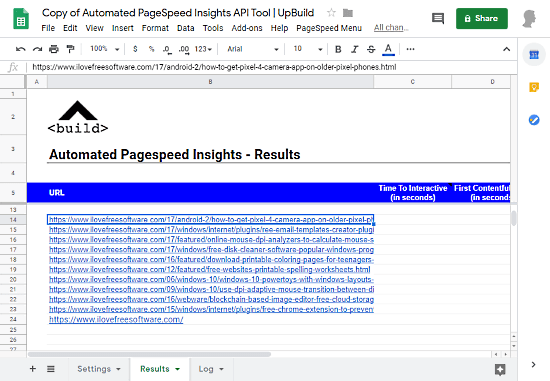The width and height of the screenshot is (550, 381).
Task: Open the printable-spelling-worksheets URL link
Action: pyautogui.click(x=209, y=269)
